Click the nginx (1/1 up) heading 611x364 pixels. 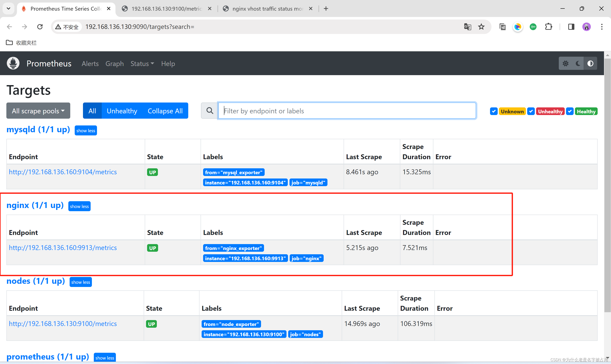tap(35, 205)
